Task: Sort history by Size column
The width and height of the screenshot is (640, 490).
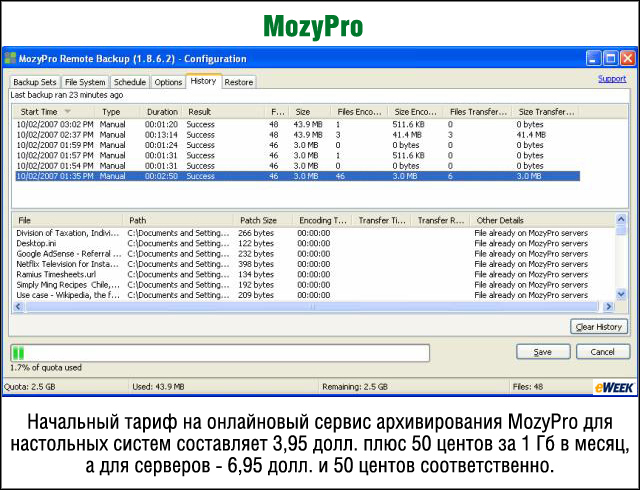Action: click(x=309, y=111)
